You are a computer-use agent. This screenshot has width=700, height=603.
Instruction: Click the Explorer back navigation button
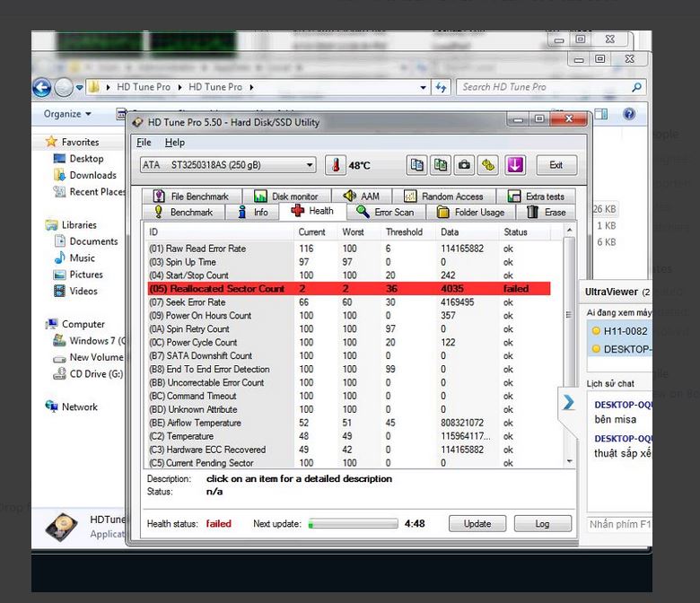(42, 87)
